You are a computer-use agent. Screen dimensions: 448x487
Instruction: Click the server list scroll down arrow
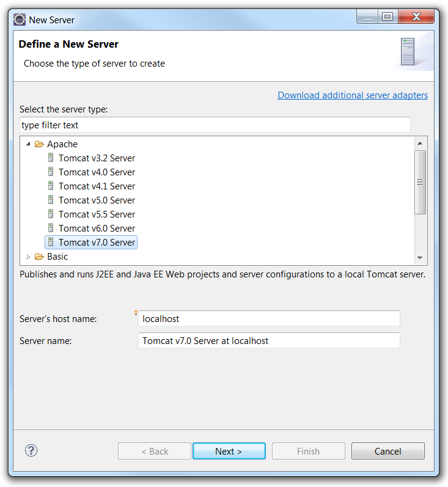click(420, 258)
